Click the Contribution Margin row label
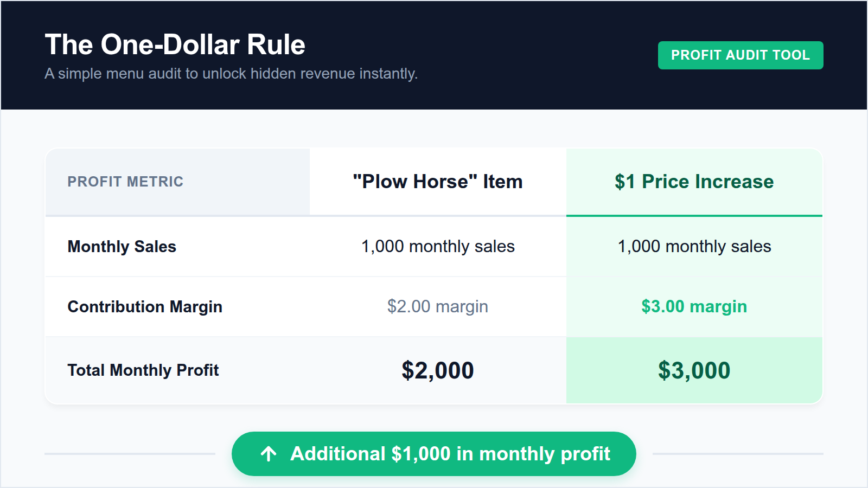 point(144,306)
